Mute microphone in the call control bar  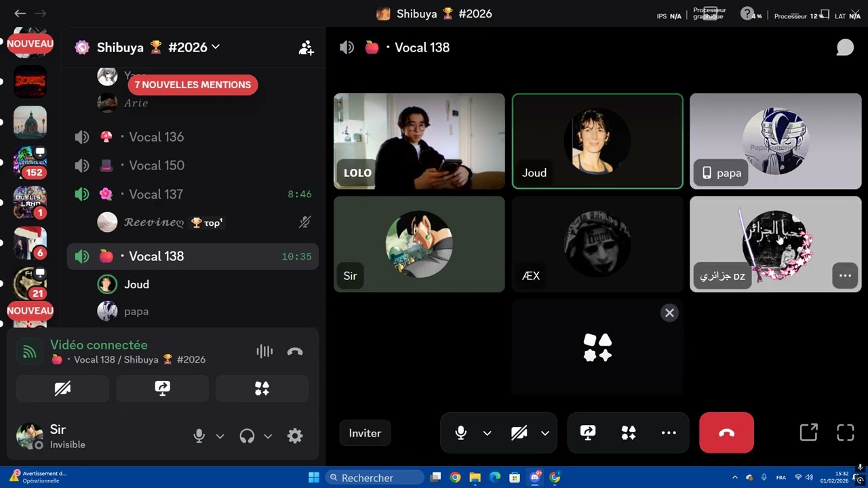(x=461, y=433)
